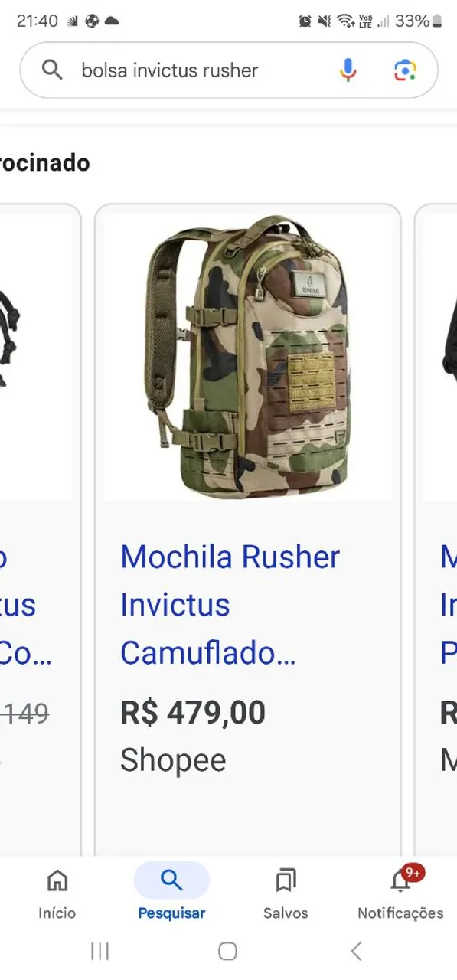Tap the magnifier icon in search bar
This screenshot has height=980, width=457.
pyautogui.click(x=52, y=70)
